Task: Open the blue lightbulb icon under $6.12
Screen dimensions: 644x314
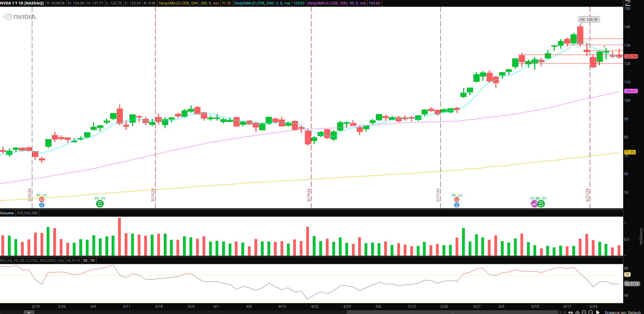Action: pyautogui.click(x=457, y=205)
